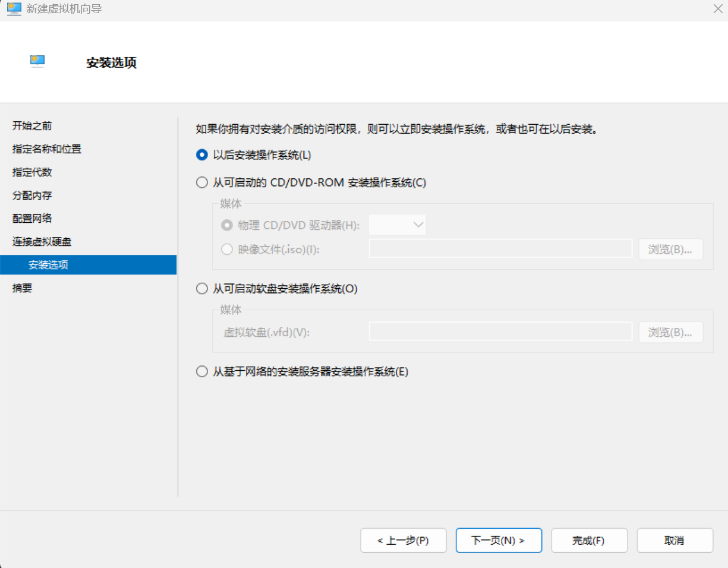Switch to 指定代数 step

pos(32,172)
